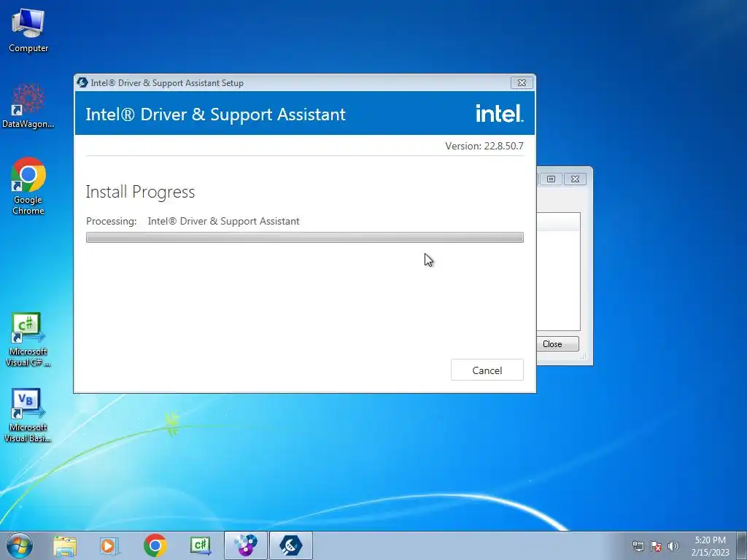
Task: Click the Processing: Intel Driver & Support Assistant text
Action: [x=193, y=221]
